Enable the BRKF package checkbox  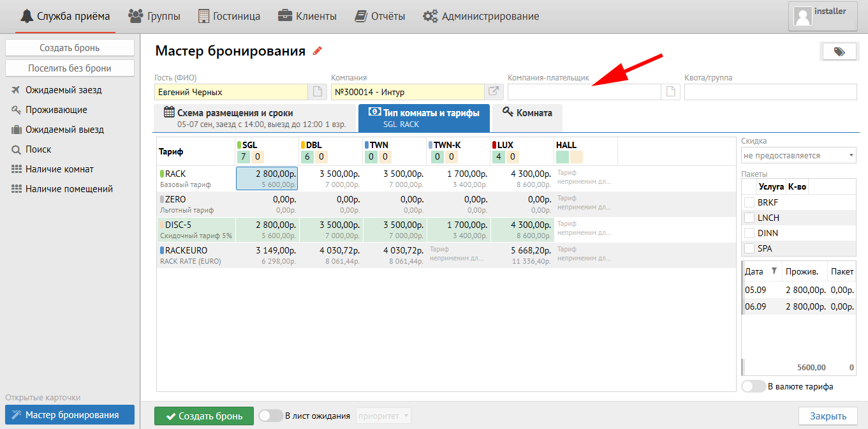pyautogui.click(x=749, y=202)
